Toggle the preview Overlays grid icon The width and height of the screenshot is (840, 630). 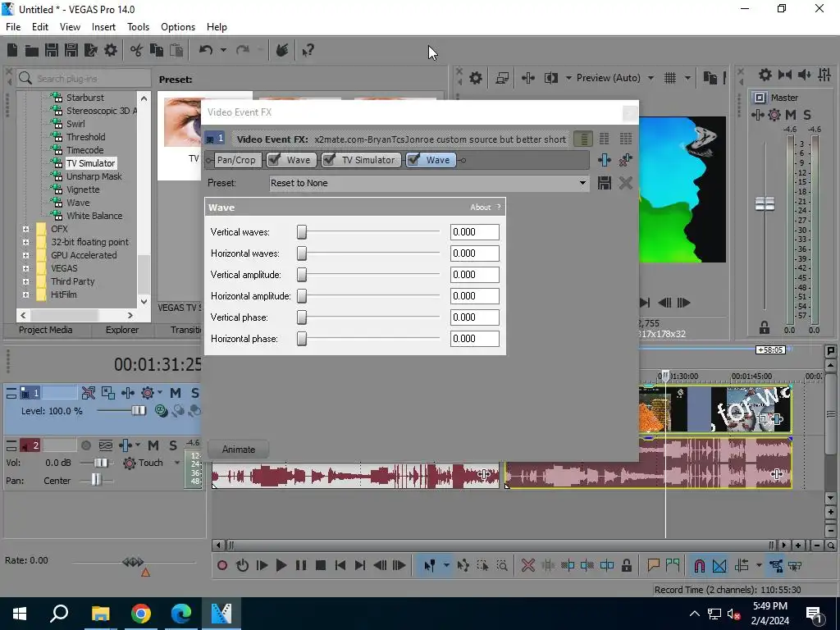[x=670, y=78]
